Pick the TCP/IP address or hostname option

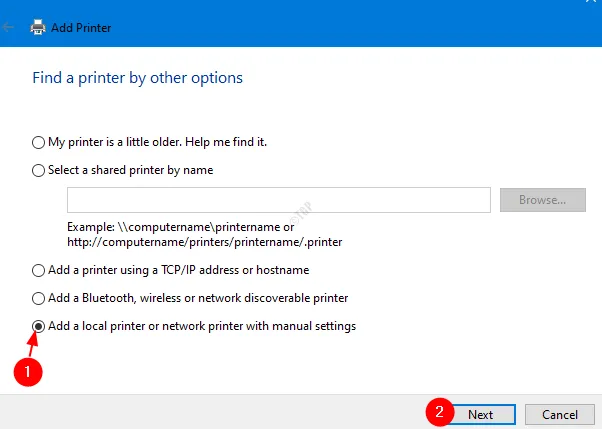point(39,270)
